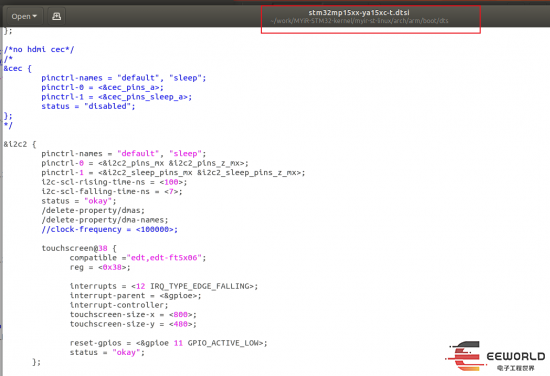Click pinctrl-names line under &cec
This screenshot has height=376, width=550.
[x=124, y=78]
